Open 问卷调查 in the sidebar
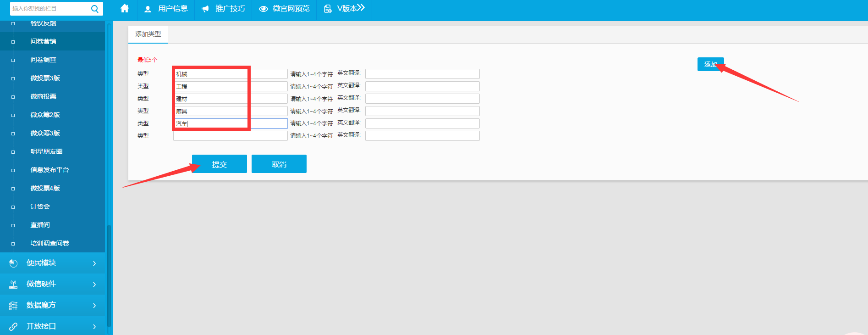This screenshot has height=335, width=868. 44,60
